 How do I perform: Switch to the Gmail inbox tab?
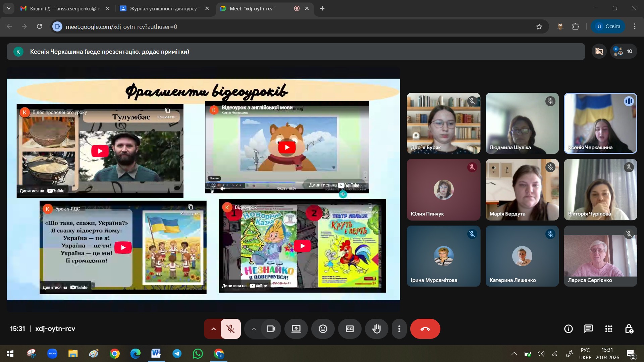64,8
